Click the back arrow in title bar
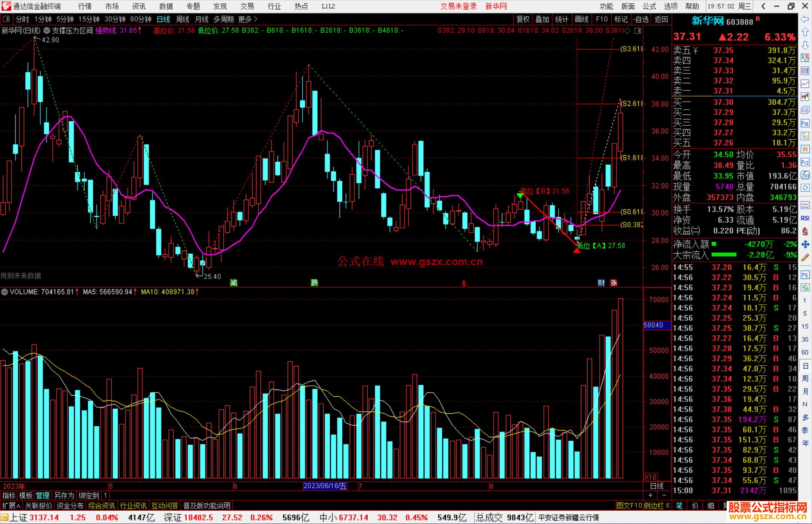Image resolution: width=812 pixels, height=524 pixels. pos(763,6)
